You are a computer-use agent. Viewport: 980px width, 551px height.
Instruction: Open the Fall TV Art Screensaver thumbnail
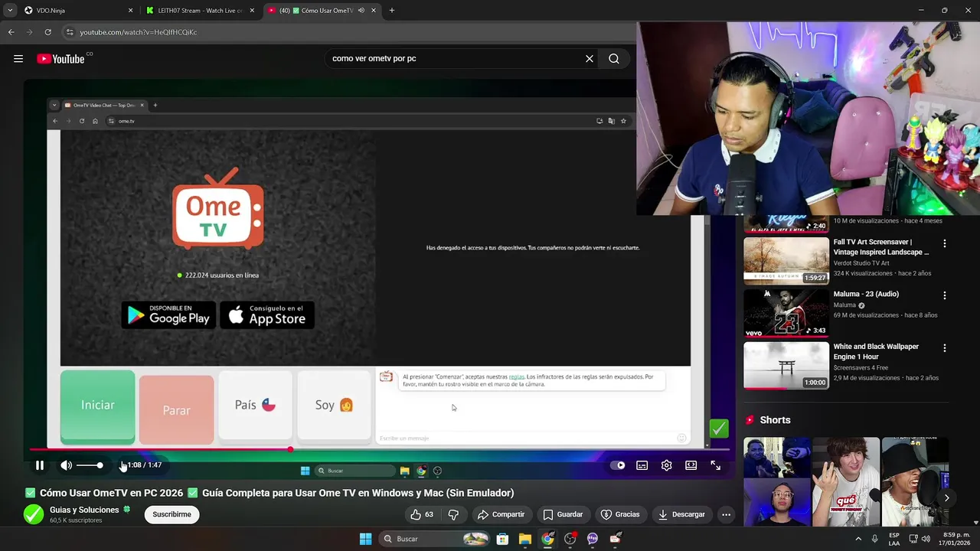(x=786, y=261)
